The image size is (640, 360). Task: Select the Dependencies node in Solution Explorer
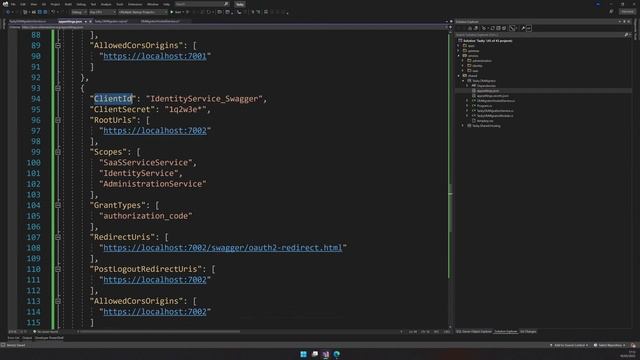coord(486,86)
